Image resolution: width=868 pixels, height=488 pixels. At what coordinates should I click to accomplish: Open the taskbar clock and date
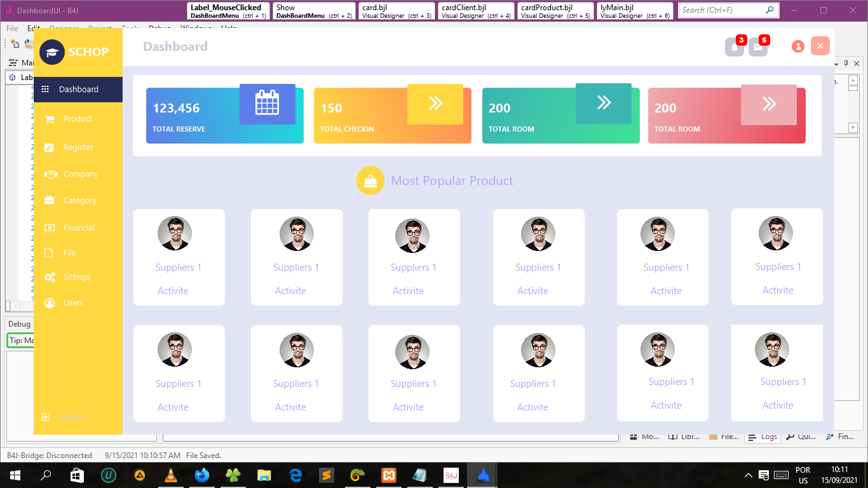838,475
